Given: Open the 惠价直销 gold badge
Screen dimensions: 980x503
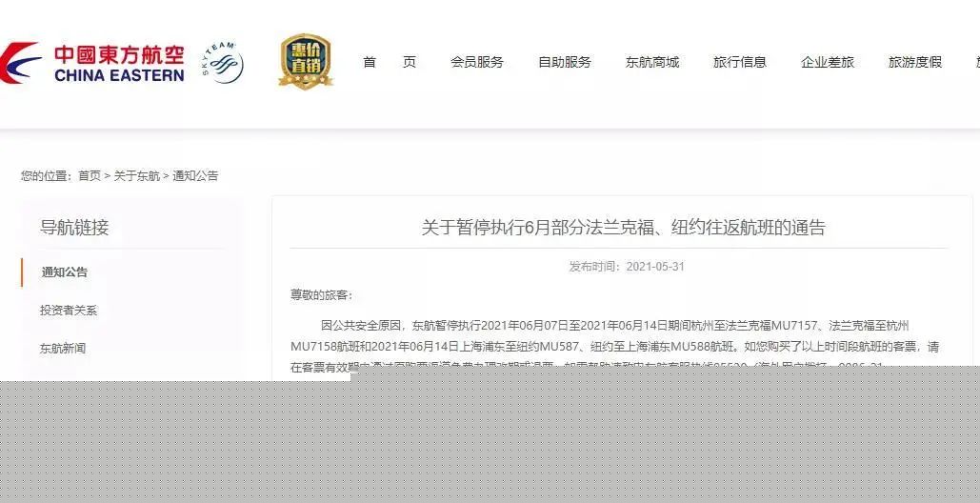Looking at the screenshot, I should point(305,61).
